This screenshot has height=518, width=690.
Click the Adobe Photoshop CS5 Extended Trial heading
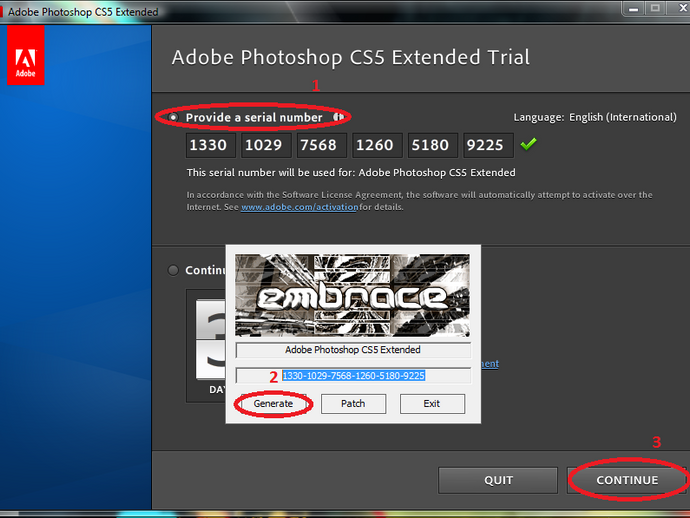[351, 57]
